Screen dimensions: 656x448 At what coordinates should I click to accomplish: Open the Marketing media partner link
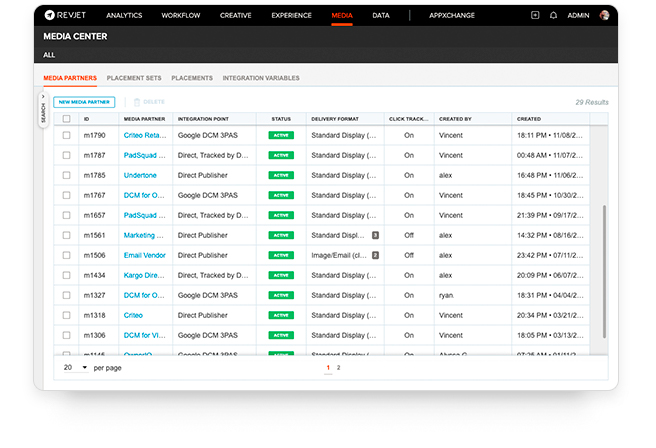[144, 235]
